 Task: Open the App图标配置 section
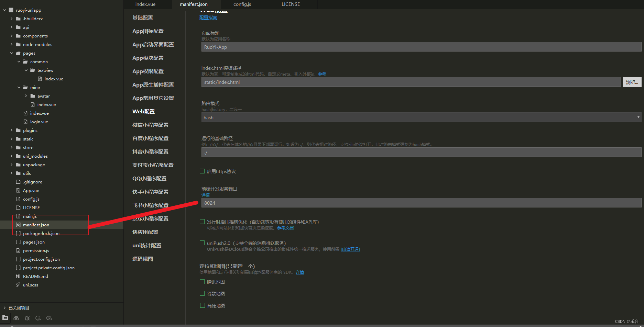pyautogui.click(x=148, y=31)
